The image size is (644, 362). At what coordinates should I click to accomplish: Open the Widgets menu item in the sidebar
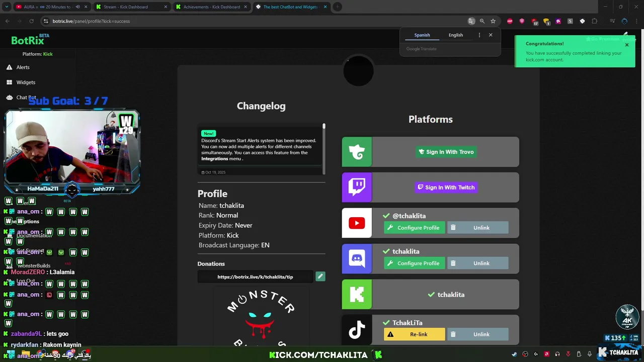[x=26, y=82]
